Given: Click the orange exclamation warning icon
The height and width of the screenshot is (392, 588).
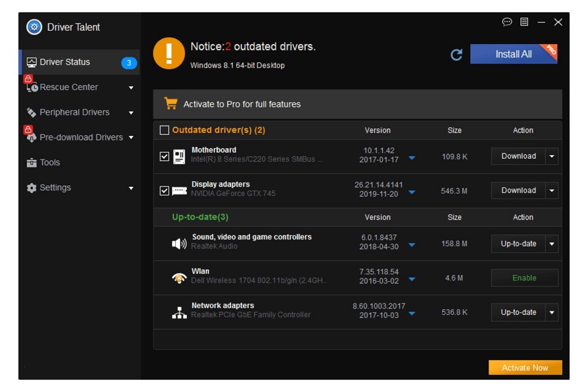Looking at the screenshot, I should [x=169, y=54].
